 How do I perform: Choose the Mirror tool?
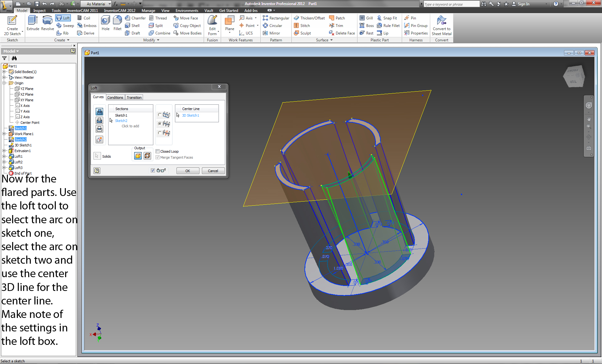click(x=271, y=33)
